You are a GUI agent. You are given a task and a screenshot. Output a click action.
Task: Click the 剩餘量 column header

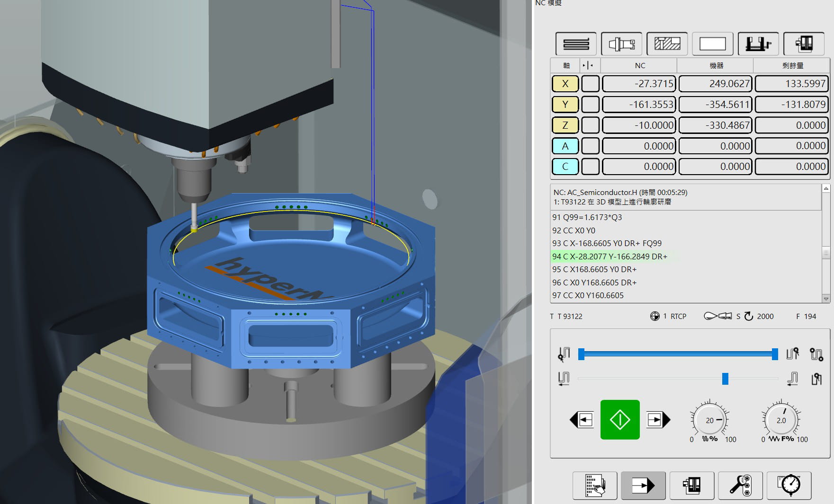coord(792,65)
